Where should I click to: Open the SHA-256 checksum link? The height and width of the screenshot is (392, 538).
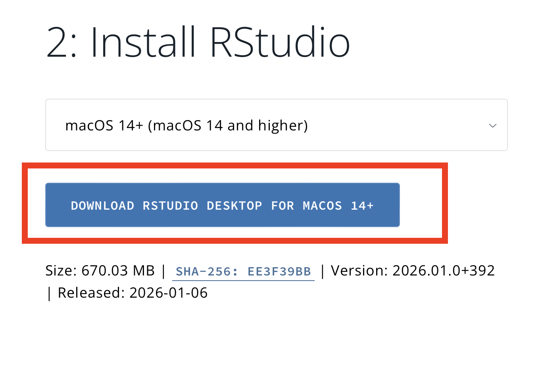pos(243,272)
